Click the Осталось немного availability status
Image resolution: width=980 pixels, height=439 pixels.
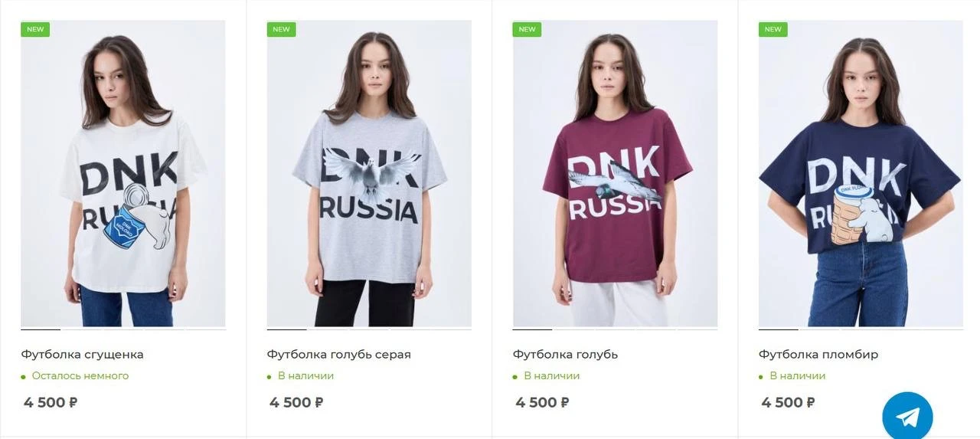pos(80,376)
